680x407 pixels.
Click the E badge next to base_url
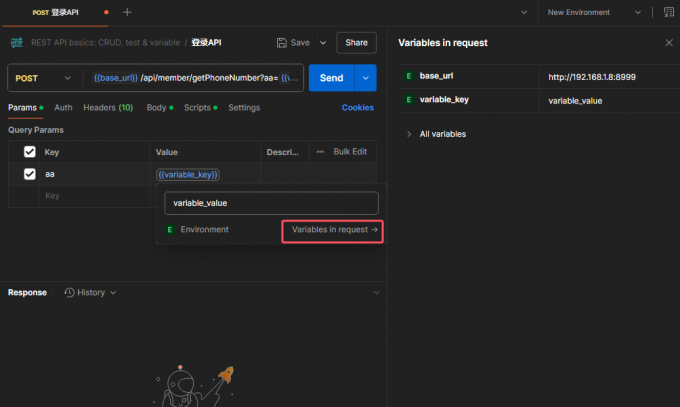(x=409, y=76)
